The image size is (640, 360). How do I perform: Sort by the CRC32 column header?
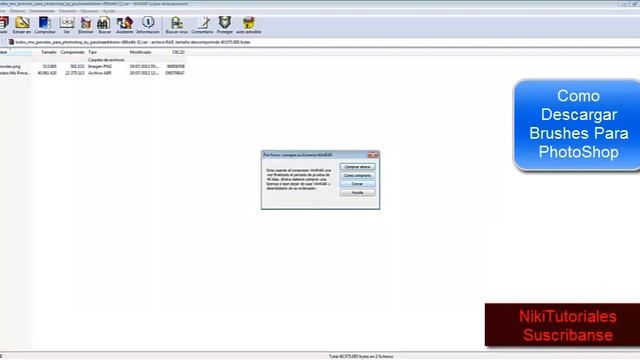(178, 52)
